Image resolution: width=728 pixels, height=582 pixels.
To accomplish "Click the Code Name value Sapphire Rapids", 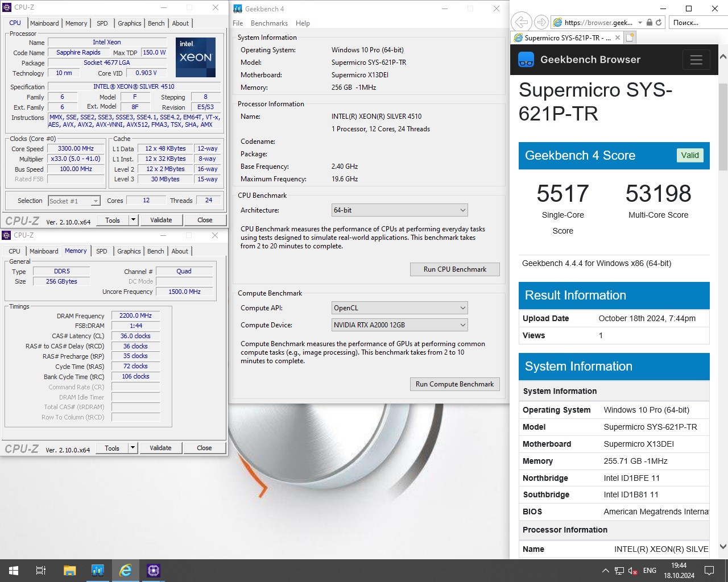I will point(78,52).
